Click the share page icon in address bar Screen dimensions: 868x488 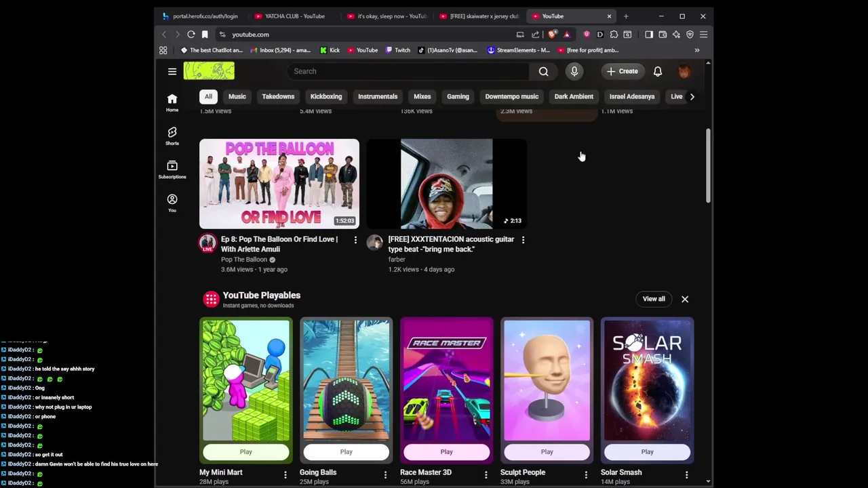[535, 35]
